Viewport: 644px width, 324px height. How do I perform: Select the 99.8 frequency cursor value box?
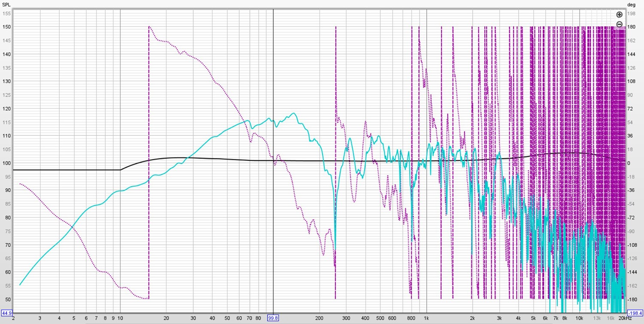273,318
